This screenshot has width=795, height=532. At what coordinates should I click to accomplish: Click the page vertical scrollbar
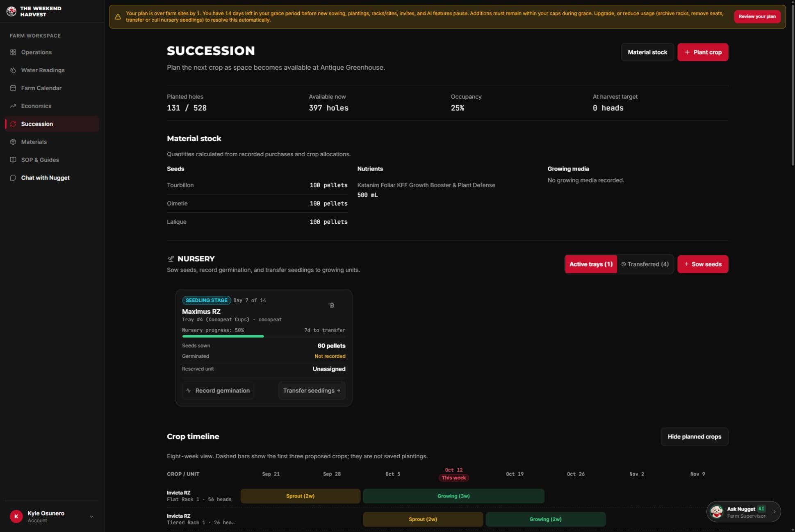click(793, 85)
